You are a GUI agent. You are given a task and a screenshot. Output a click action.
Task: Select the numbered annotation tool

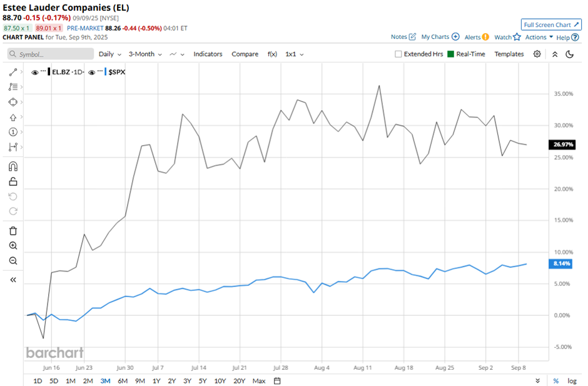13,132
